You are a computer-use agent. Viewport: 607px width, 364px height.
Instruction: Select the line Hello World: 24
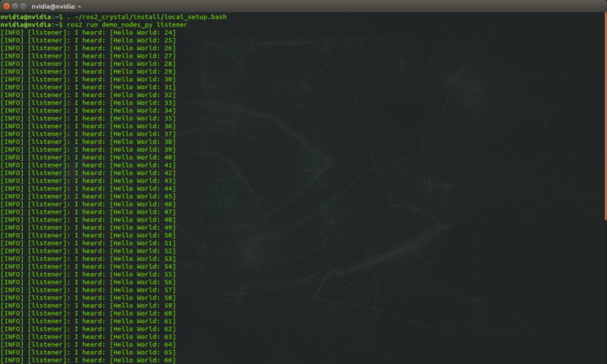tap(88, 33)
